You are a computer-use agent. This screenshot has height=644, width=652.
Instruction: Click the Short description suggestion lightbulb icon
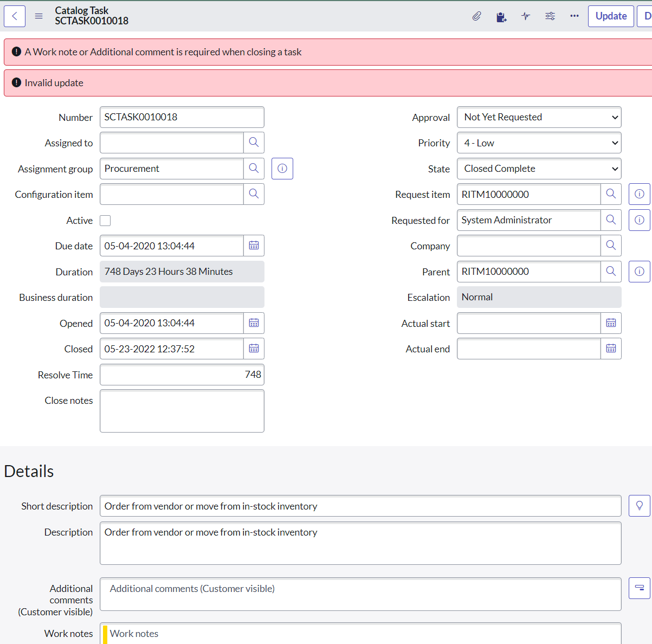click(639, 506)
